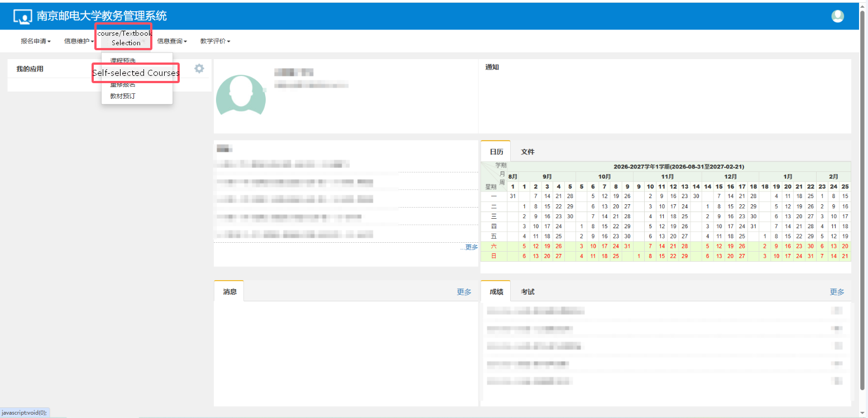Switch to the 考试 tab
The height and width of the screenshot is (418, 868).
[527, 292]
